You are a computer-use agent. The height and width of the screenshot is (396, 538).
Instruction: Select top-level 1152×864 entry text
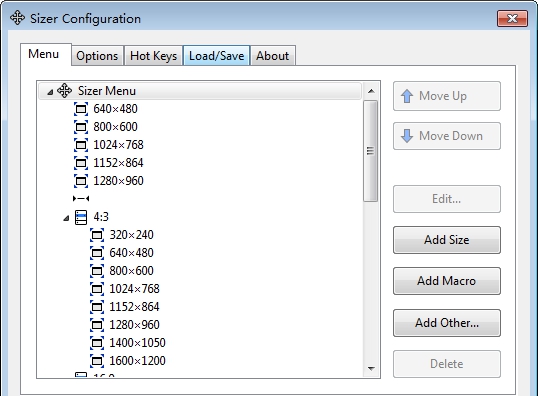click(118, 163)
